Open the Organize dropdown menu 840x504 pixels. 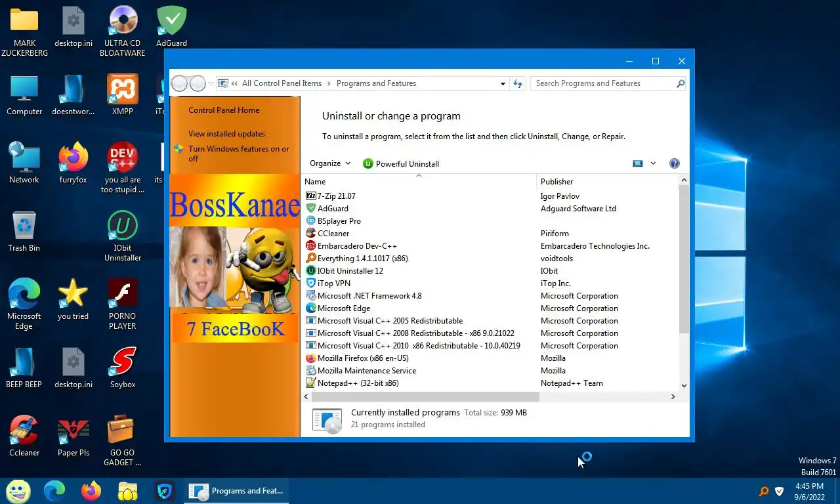[330, 163]
